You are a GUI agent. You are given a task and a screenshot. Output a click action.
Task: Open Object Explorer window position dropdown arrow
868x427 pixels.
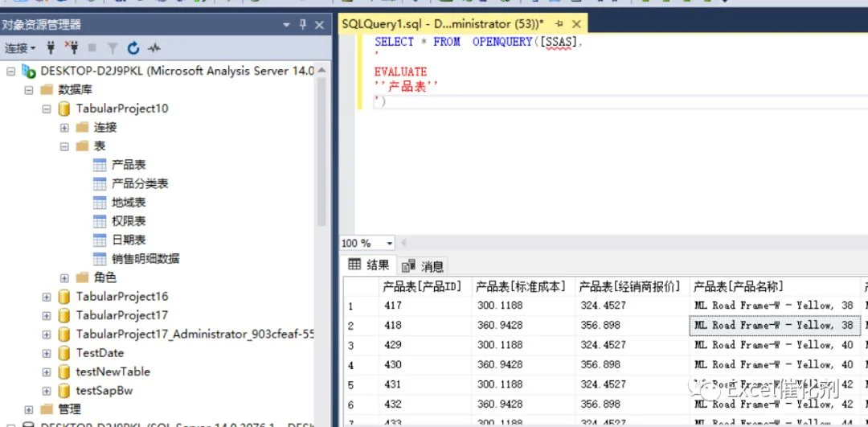click(x=286, y=25)
